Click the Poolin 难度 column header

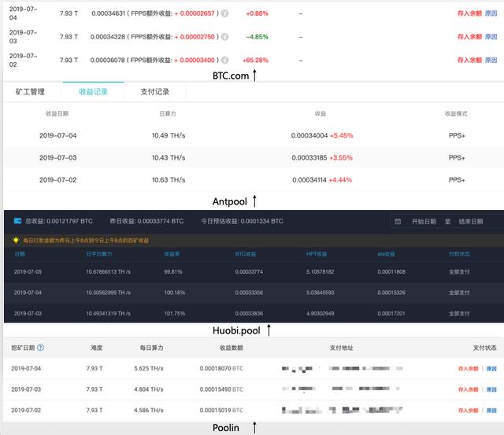(x=96, y=348)
